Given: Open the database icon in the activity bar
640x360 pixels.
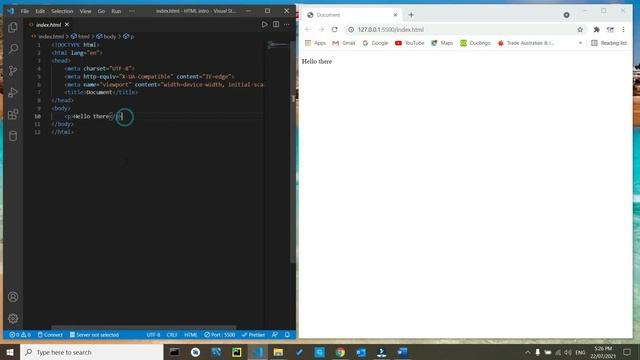Looking at the screenshot, I should point(13,136).
